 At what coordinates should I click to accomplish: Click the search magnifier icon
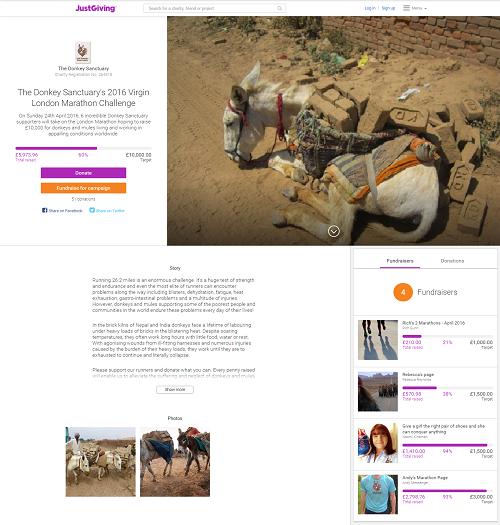click(279, 8)
